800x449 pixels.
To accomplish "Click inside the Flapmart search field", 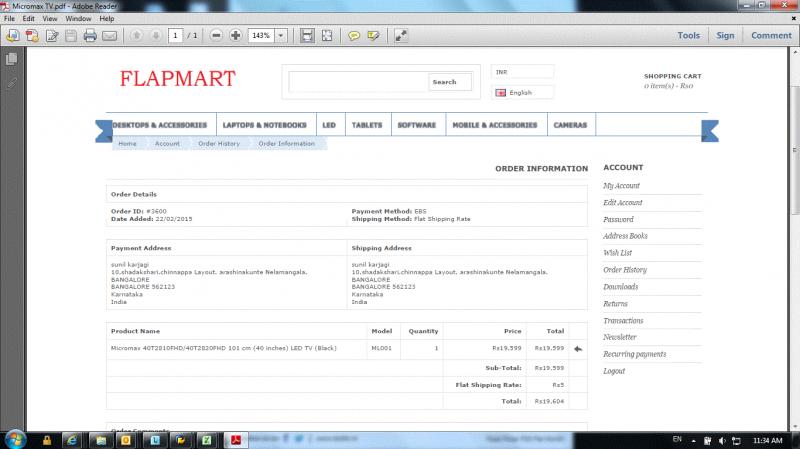I will [x=358, y=82].
